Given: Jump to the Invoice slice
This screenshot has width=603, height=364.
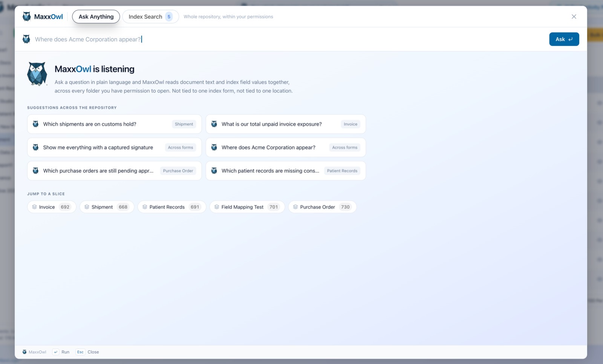Looking at the screenshot, I should 52,207.
